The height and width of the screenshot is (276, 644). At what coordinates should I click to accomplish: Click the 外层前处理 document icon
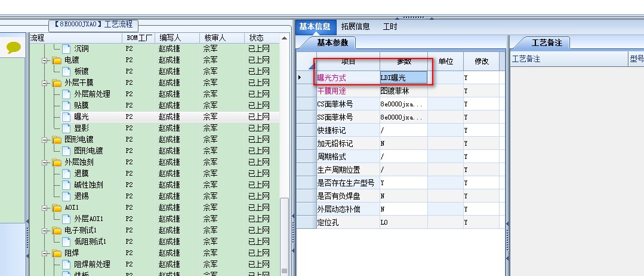[66, 94]
